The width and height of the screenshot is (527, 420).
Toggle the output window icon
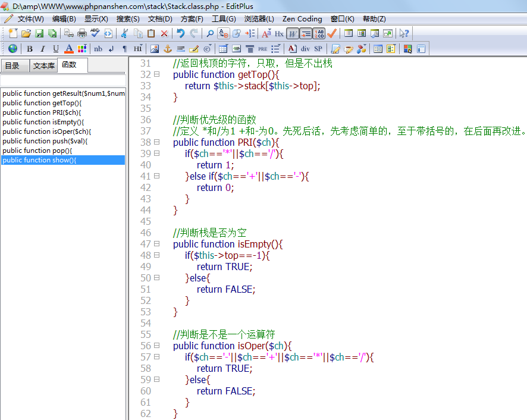(375, 33)
